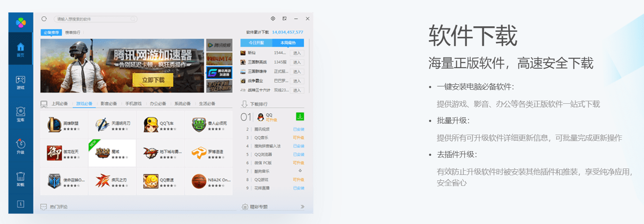Click 进入 button for 战神三十六计
This screenshot has height=224, width=644.
coord(297,90)
